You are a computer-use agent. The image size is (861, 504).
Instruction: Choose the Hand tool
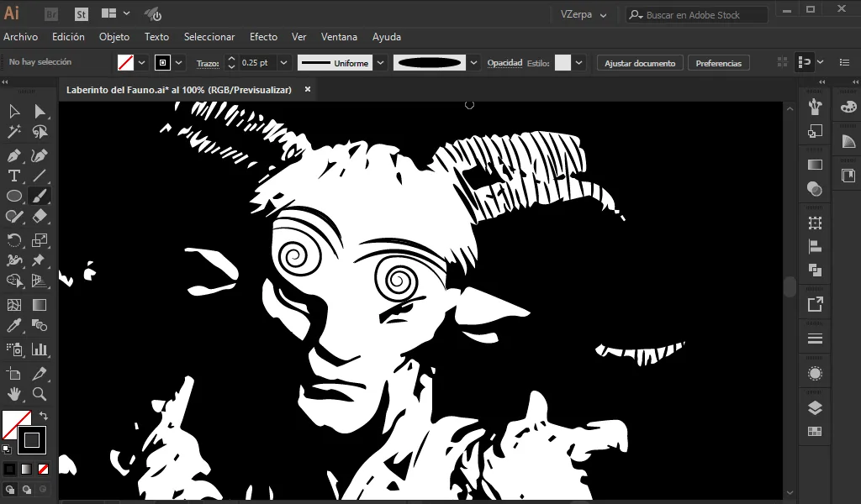coord(14,394)
